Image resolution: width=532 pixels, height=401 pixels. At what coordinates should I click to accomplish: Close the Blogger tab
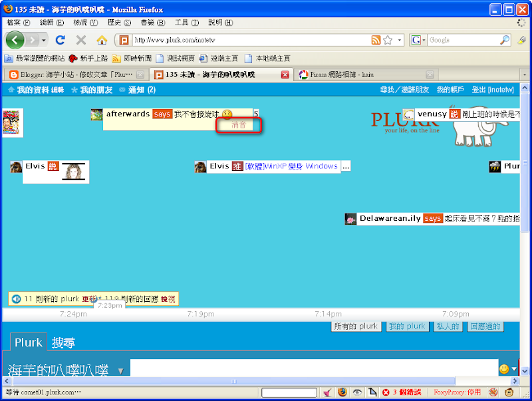pos(140,74)
